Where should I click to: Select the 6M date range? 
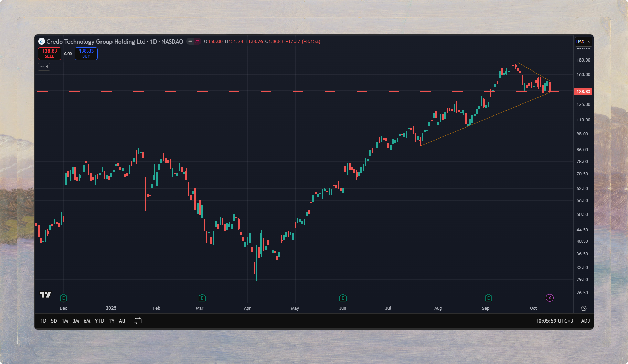87,321
